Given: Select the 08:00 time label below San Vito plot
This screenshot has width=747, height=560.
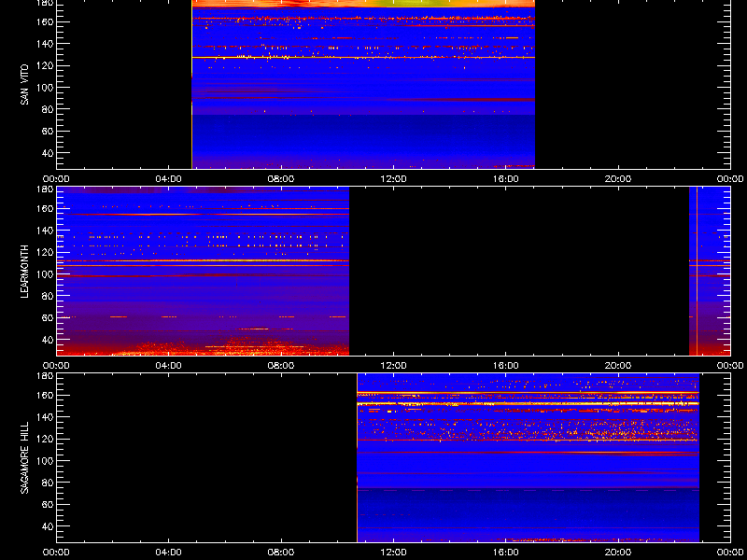Looking at the screenshot, I should (x=281, y=179).
